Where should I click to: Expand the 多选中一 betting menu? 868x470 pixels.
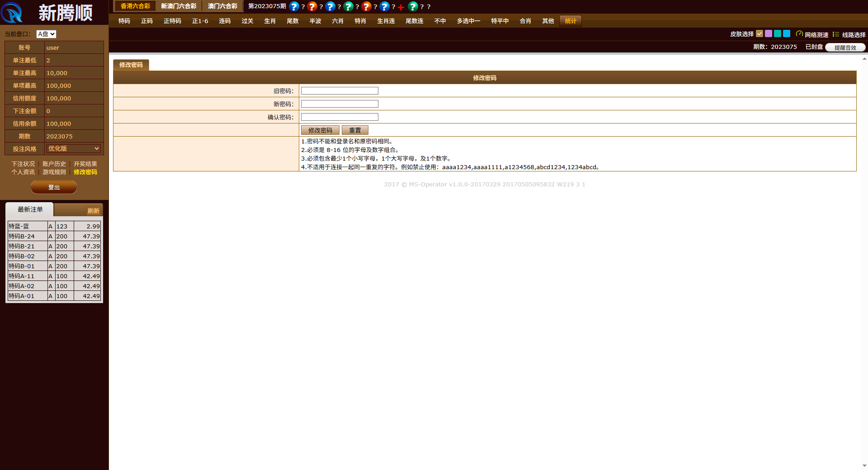(468, 21)
